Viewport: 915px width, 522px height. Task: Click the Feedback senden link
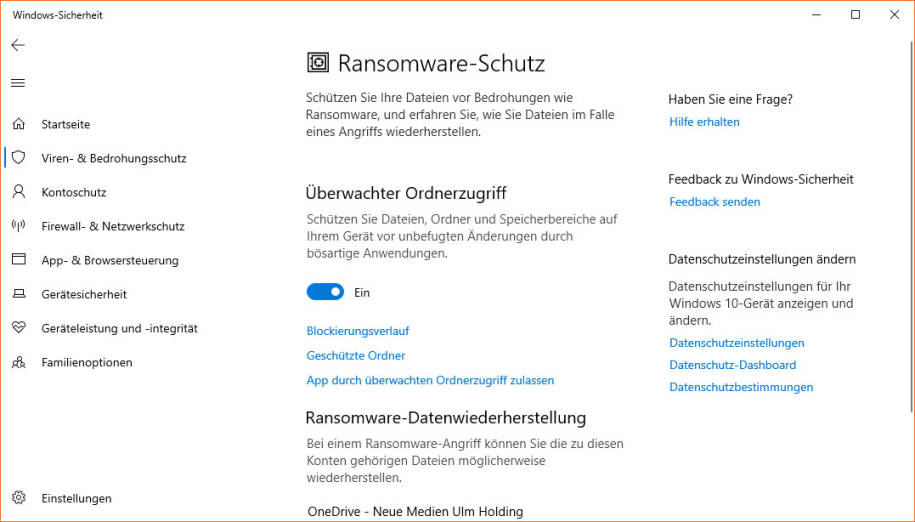click(715, 202)
